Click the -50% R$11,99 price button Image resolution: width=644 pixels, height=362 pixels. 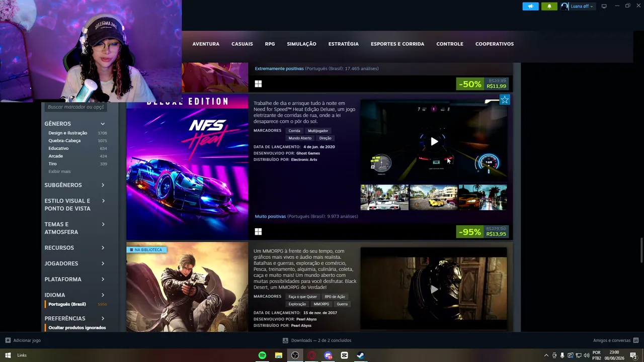pos(482,84)
